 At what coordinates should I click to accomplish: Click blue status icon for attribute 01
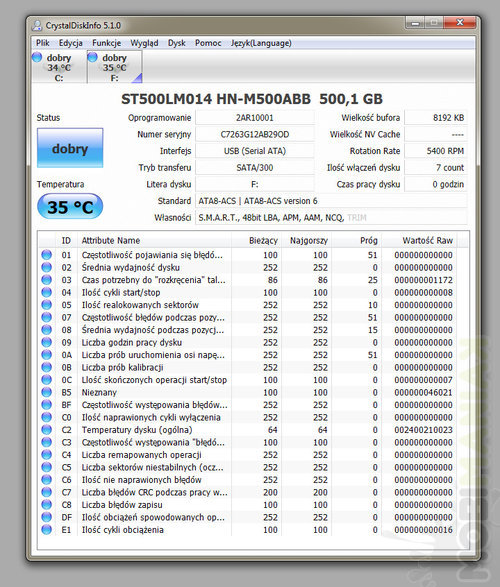[x=47, y=255]
